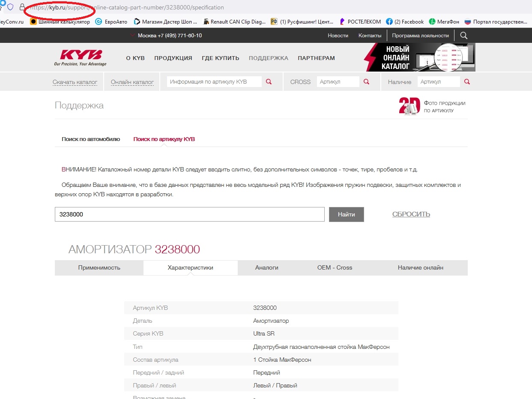Viewport: 532px width, 399px height.
Task: Click the address bar lock icon
Action: (x=22, y=7)
